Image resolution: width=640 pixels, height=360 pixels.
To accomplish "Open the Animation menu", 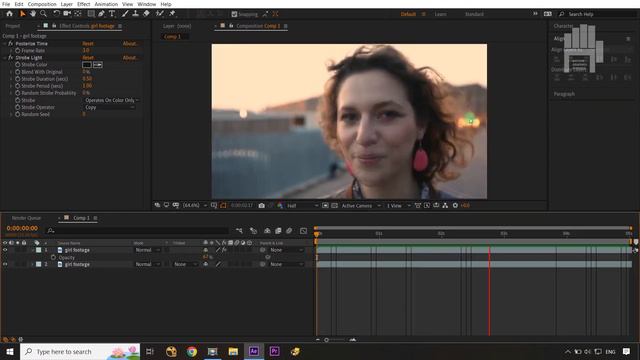I will click(x=106, y=4).
